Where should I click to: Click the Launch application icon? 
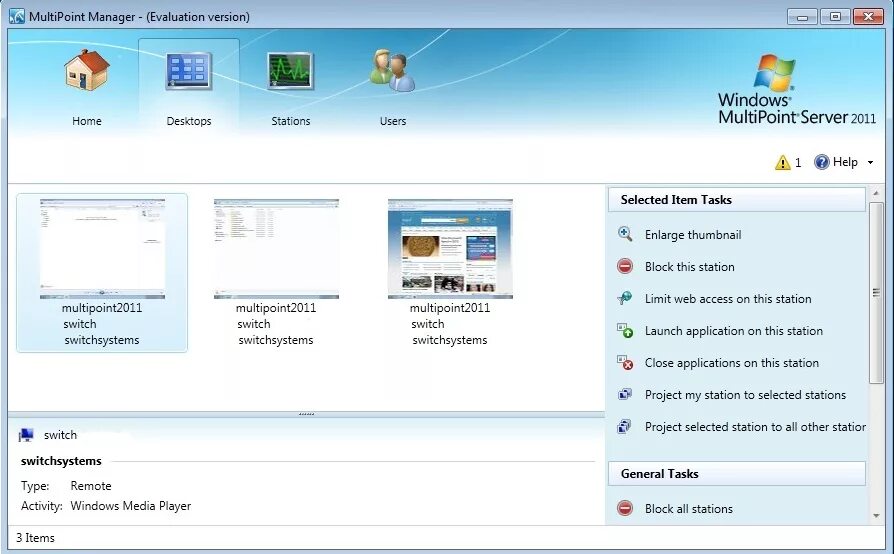point(625,330)
